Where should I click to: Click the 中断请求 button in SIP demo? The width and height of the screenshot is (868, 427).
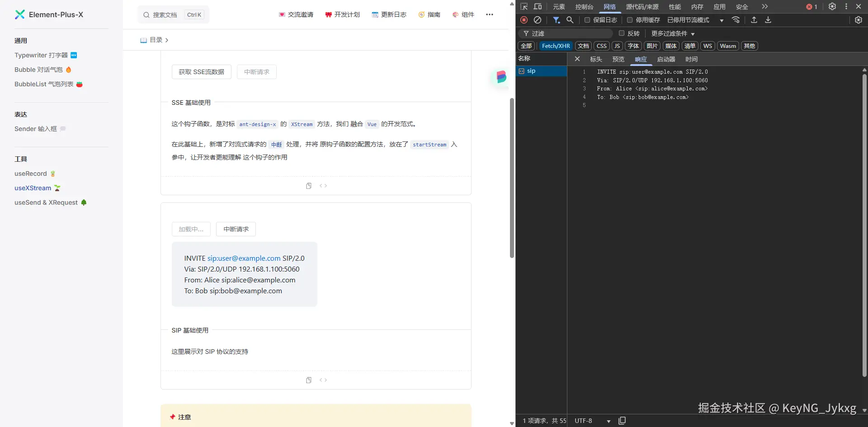(x=236, y=229)
